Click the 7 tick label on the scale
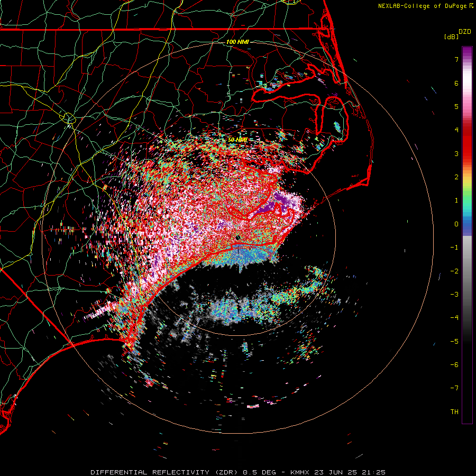This screenshot has width=476, height=476. [x=456, y=59]
